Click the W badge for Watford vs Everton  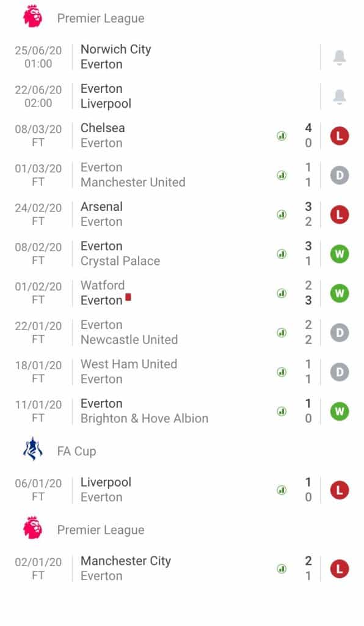340,293
